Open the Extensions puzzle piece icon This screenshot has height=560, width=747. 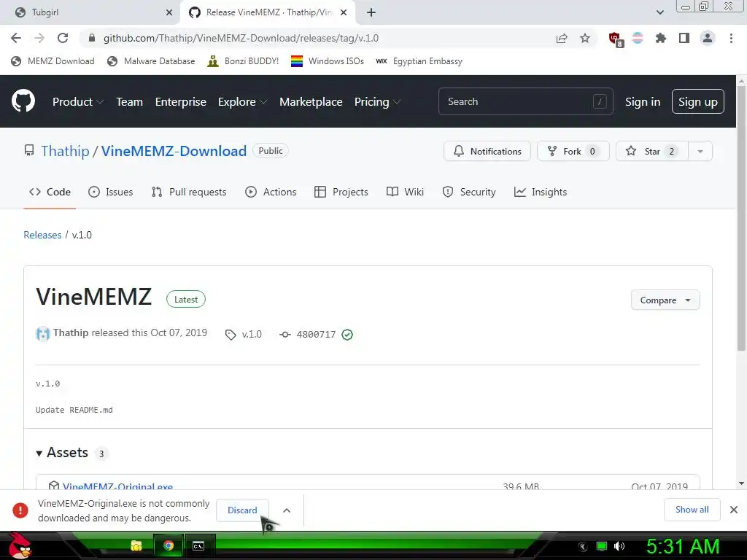(x=660, y=38)
